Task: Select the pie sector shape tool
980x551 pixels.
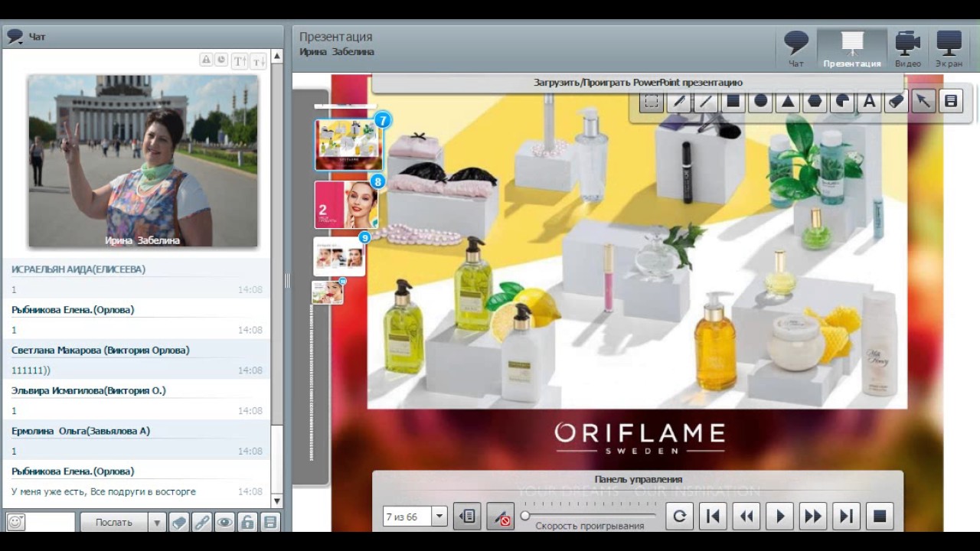Action: coord(842,102)
